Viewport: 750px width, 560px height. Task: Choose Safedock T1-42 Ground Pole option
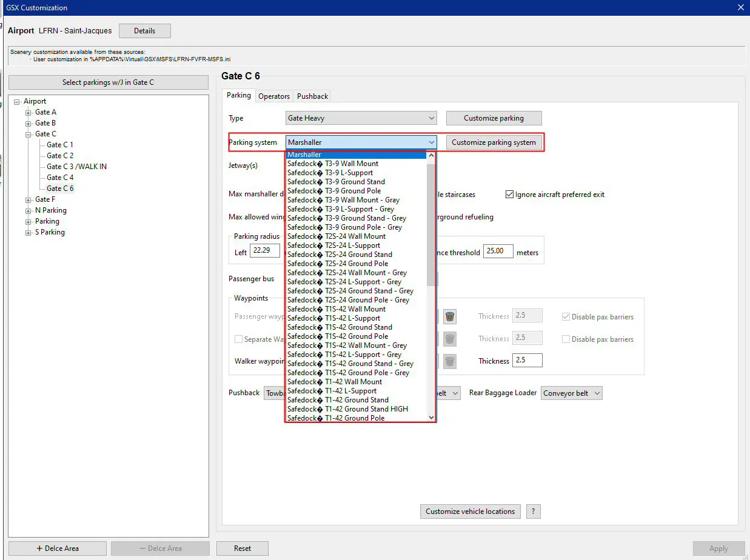point(357,418)
